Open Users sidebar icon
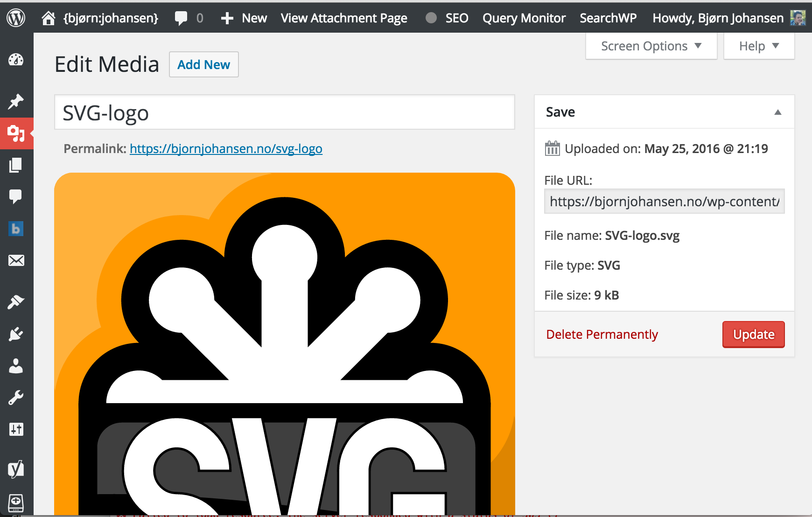812x517 pixels. (16, 366)
